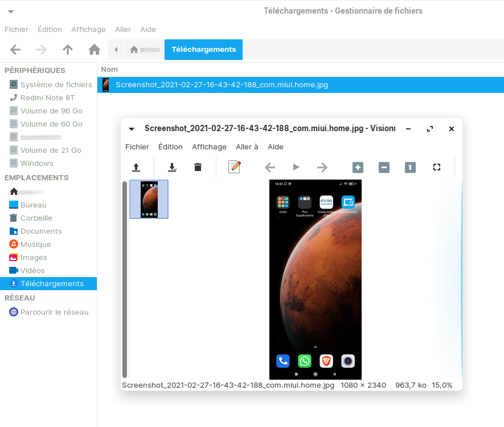Delete image with the trash icon
504x427 pixels.
click(x=198, y=167)
